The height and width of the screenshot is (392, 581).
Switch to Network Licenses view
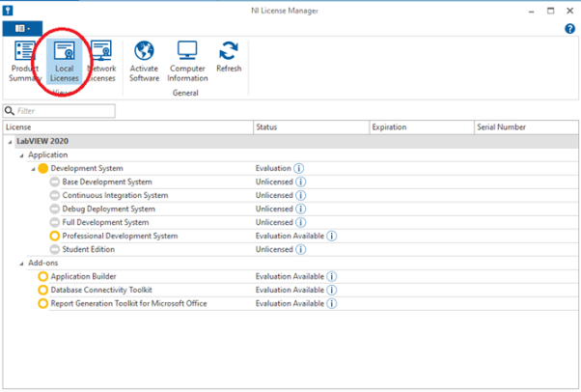pyautogui.click(x=102, y=61)
